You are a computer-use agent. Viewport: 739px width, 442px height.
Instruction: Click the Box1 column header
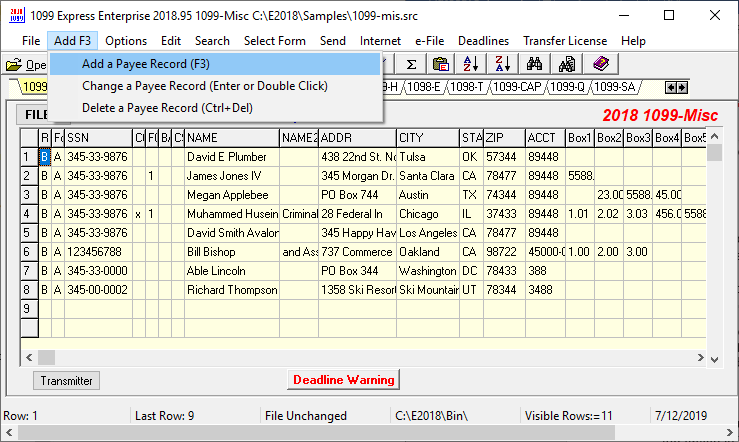pos(580,138)
